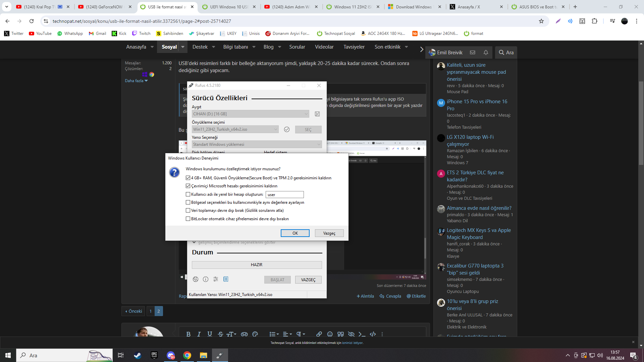Toggle TPM 2.0 requirement removal checkbox

tap(188, 178)
